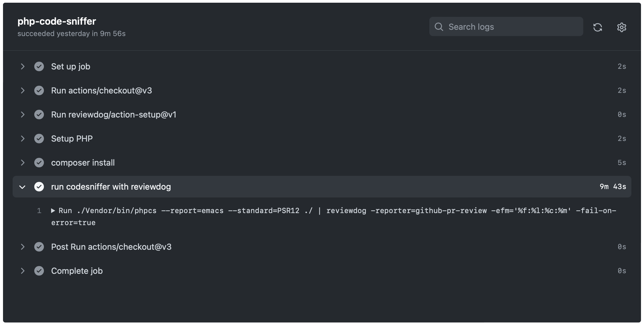The width and height of the screenshot is (644, 324).
Task: Click the Setup PHP step label
Action: point(72,139)
